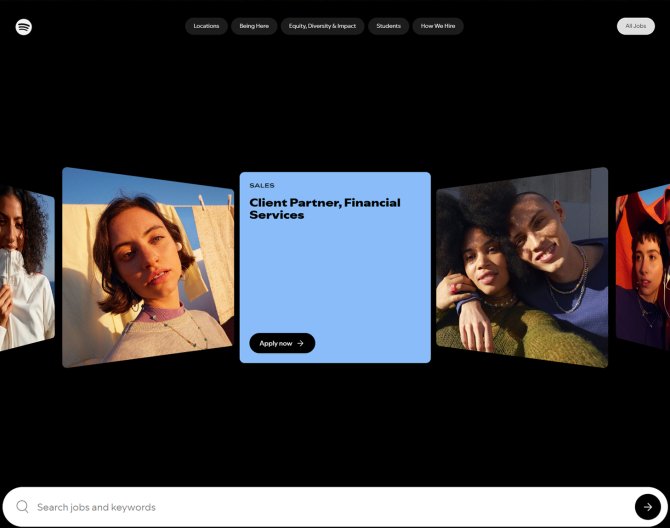Screen dimensions: 670x528
Task: Open Equity, Diversity & Impact
Action: 322,26
